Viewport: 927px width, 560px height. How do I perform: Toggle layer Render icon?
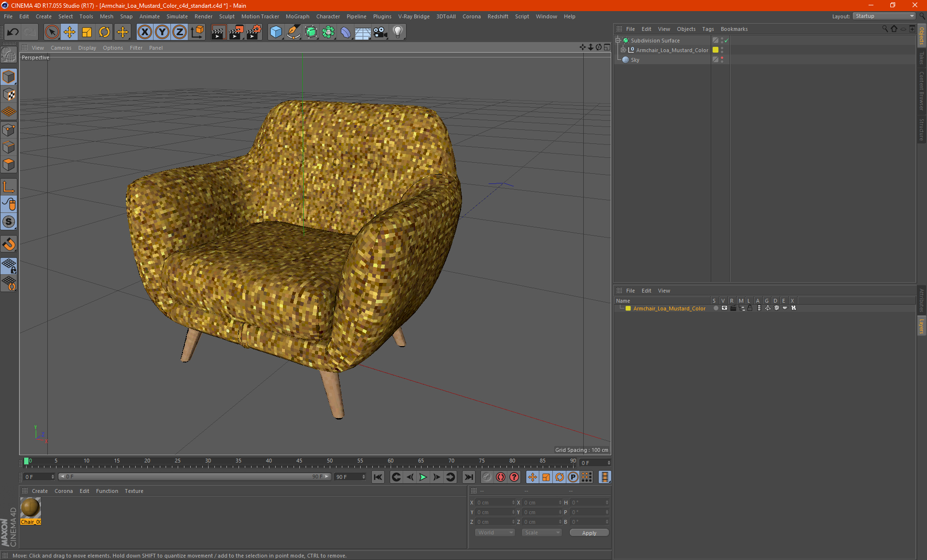click(x=733, y=308)
